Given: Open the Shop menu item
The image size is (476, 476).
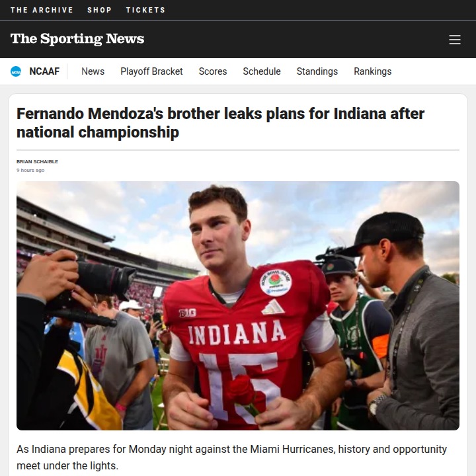Looking at the screenshot, I should (x=99, y=10).
